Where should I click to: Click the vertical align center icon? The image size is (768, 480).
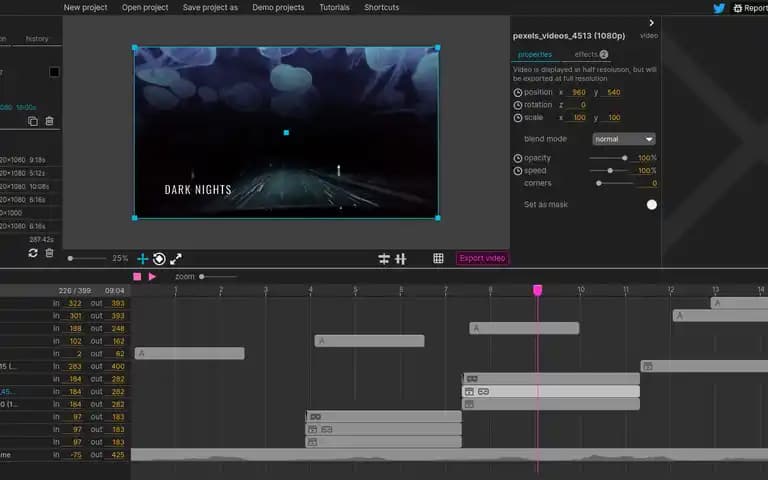click(401, 259)
